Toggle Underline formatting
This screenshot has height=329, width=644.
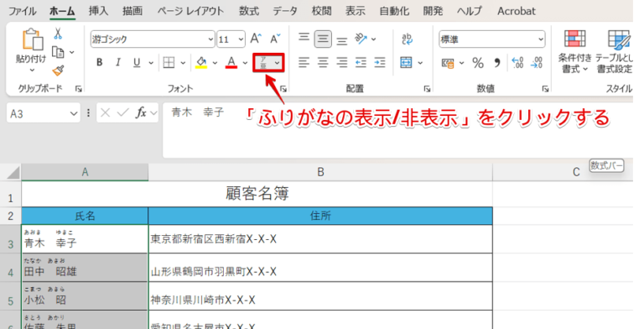coord(137,62)
